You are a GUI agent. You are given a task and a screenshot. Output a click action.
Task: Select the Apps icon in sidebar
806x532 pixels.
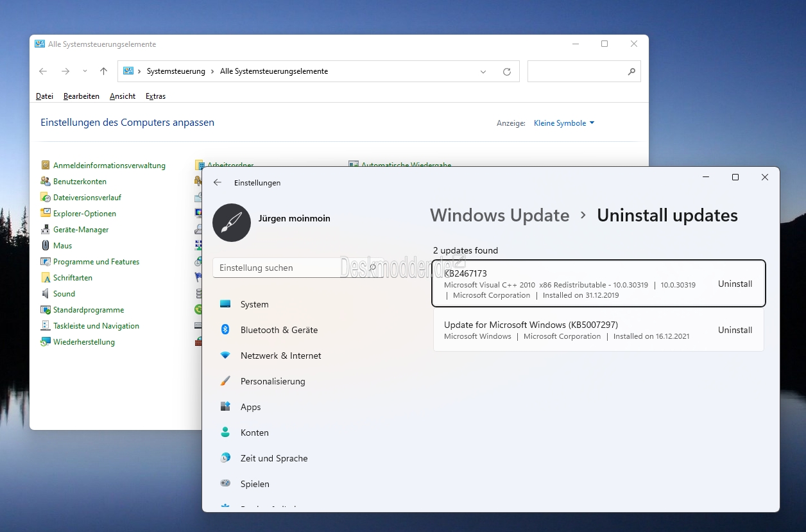click(225, 407)
